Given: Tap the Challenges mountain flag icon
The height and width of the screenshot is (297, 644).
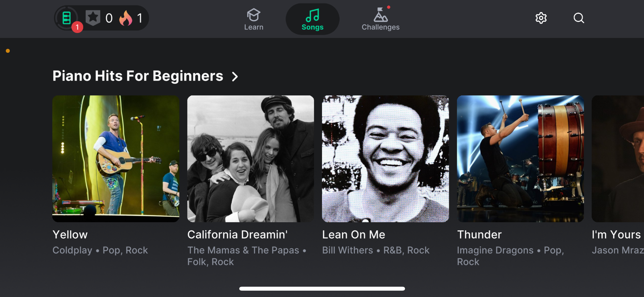Looking at the screenshot, I should [x=380, y=15].
